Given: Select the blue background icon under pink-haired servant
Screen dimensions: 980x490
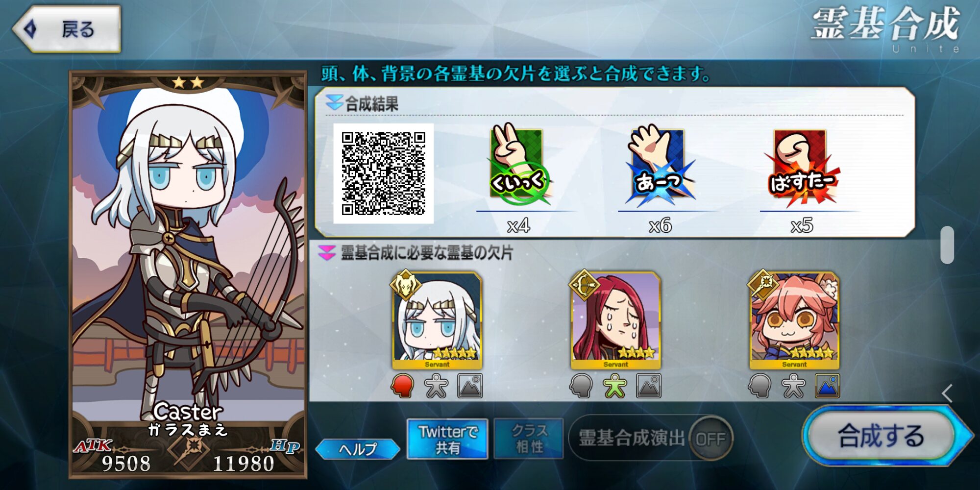Looking at the screenshot, I should point(828,386).
